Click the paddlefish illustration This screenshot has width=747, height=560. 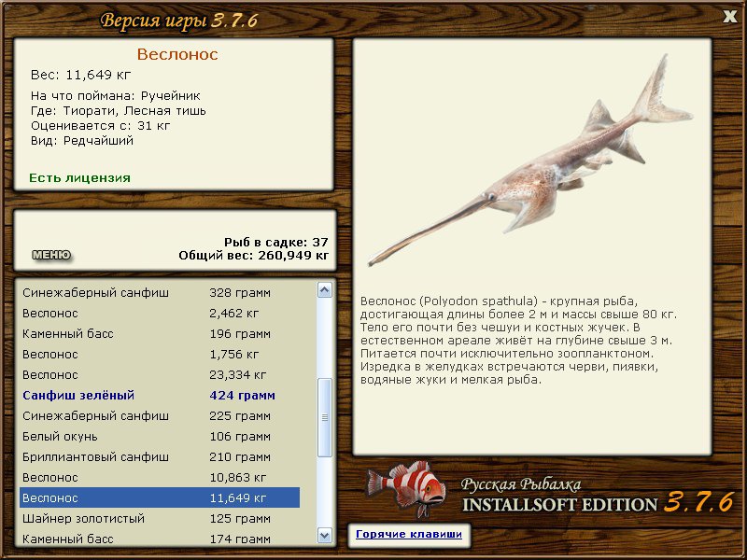click(x=530, y=161)
